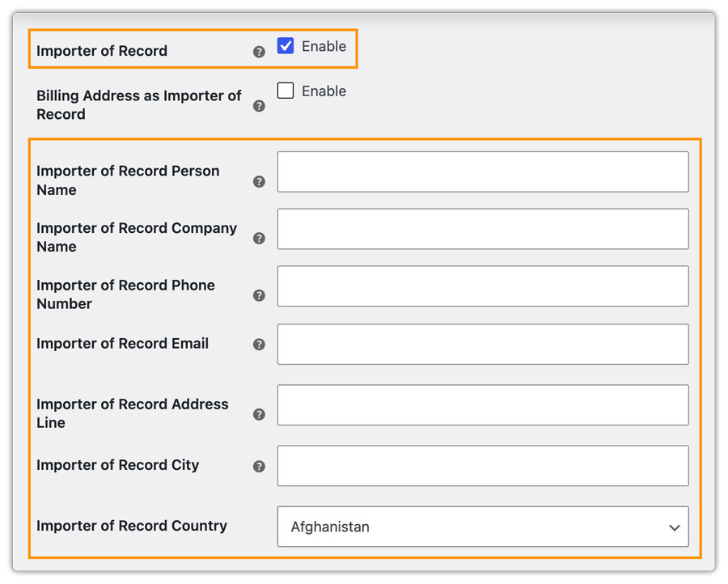Click the 'Importer of Record Person Name' label
Viewport: 728px width, 584px height.
pos(128,180)
